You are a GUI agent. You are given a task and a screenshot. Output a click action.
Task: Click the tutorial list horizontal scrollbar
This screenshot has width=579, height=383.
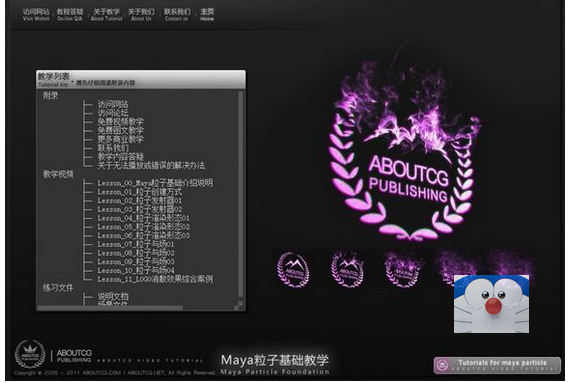(x=110, y=308)
